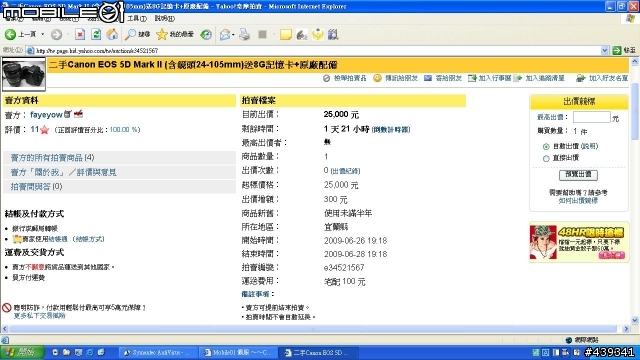Click the seller badge icon beside fayeyow

point(68,114)
